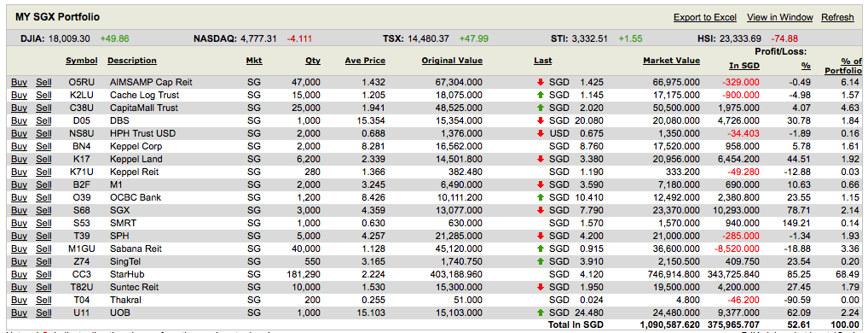Buy more DBS shares
This screenshot has height=333, width=868.
tap(19, 120)
